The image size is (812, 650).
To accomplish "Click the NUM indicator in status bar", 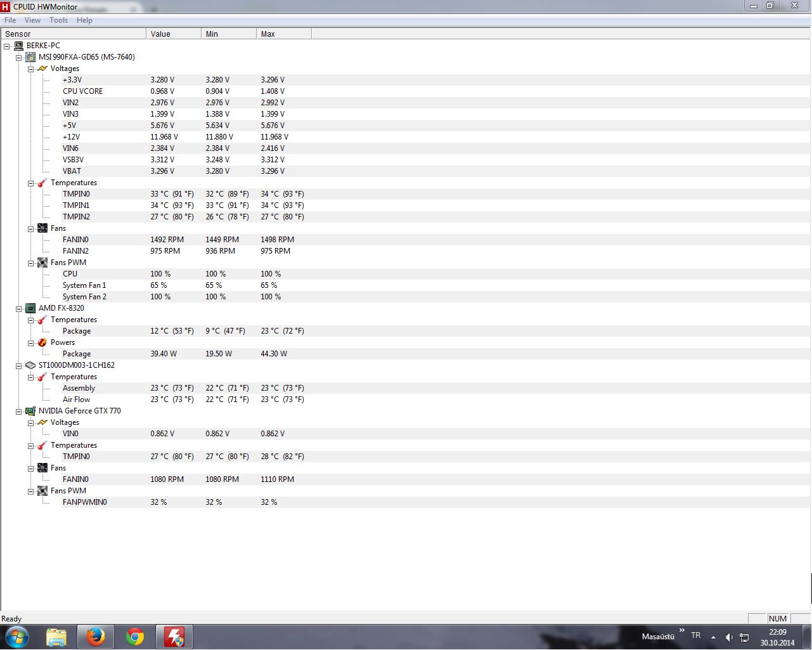I will [x=778, y=618].
